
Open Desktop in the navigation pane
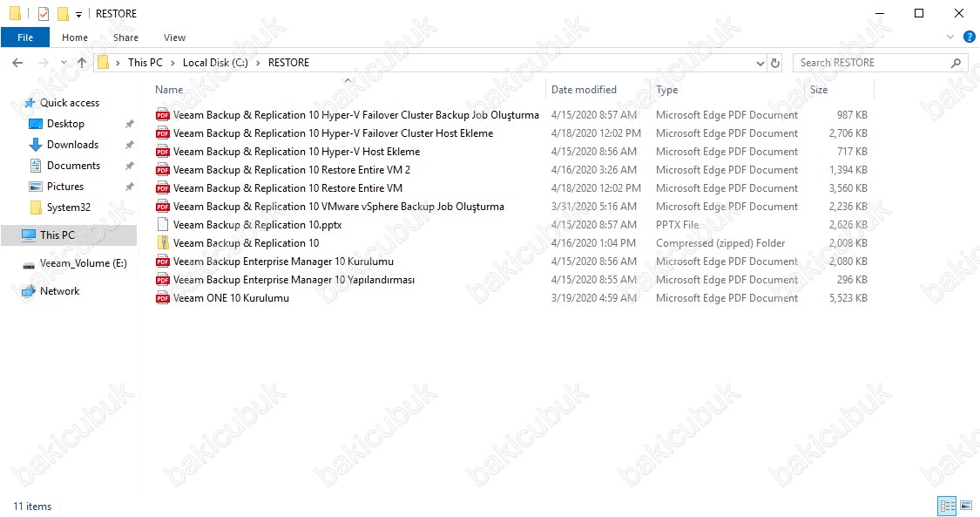[x=65, y=124]
